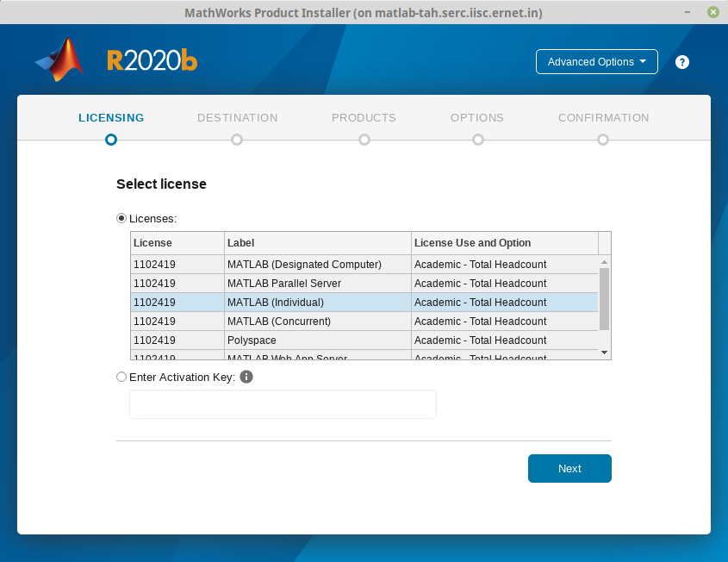Open the Advanced Options dropdown
This screenshot has width=728, height=562.
pyautogui.click(x=596, y=62)
